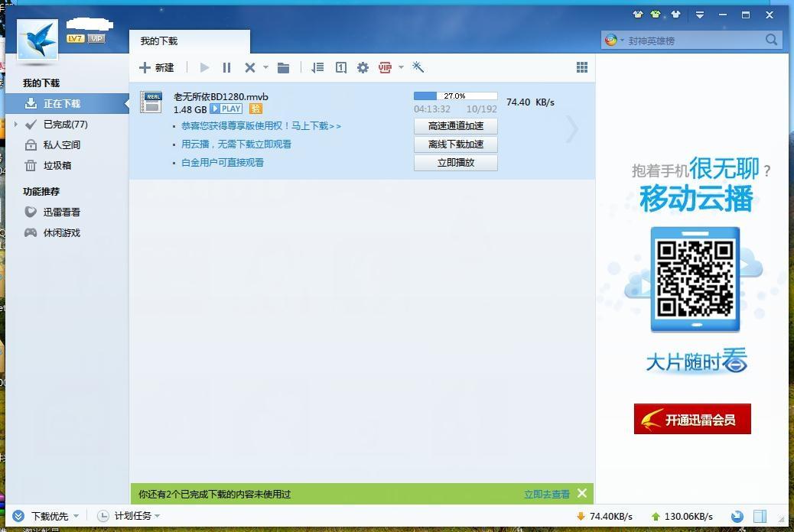Image resolution: width=794 pixels, height=532 pixels.
Task: Expand task details with the right chevron
Action: (572, 129)
